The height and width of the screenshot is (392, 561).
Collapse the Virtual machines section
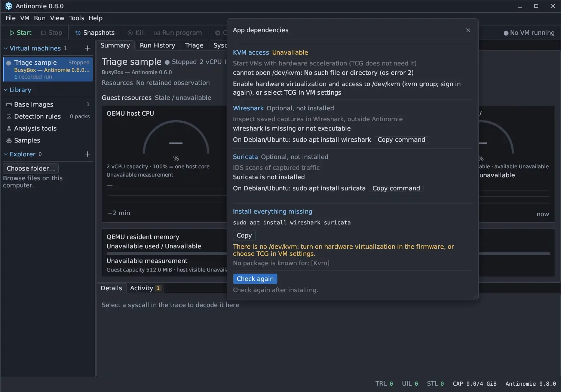[x=6, y=48]
